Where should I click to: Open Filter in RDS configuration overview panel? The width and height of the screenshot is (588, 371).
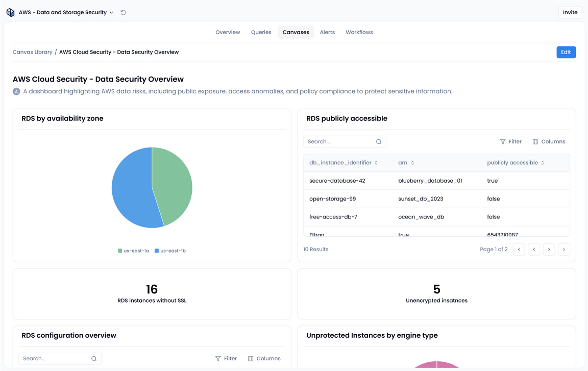226,359
